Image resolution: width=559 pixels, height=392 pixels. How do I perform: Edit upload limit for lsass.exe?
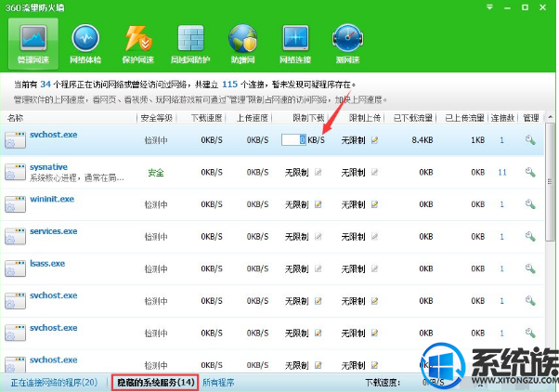coord(374,269)
